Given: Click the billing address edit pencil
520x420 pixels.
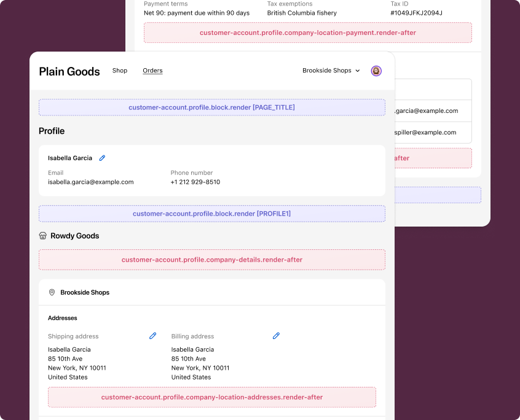Looking at the screenshot, I should tap(276, 336).
